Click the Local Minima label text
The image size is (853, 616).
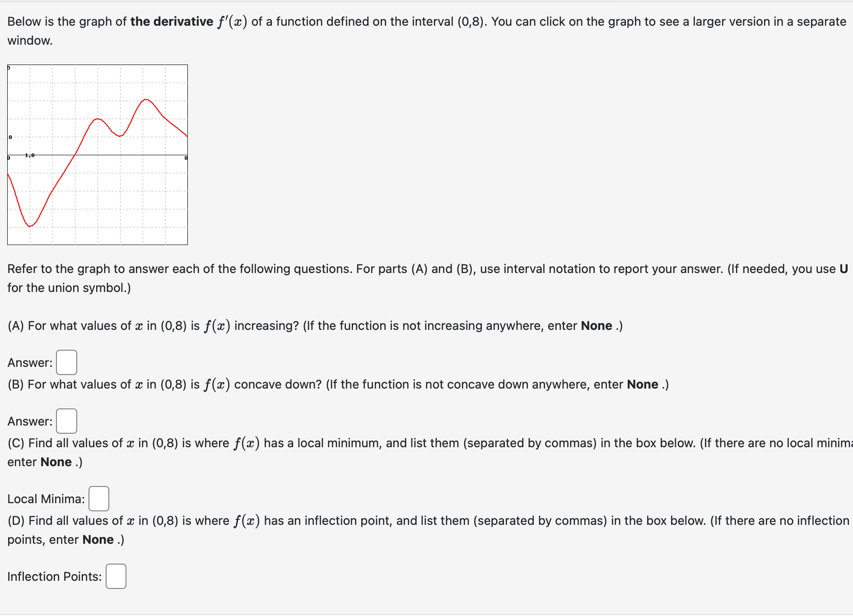click(45, 498)
